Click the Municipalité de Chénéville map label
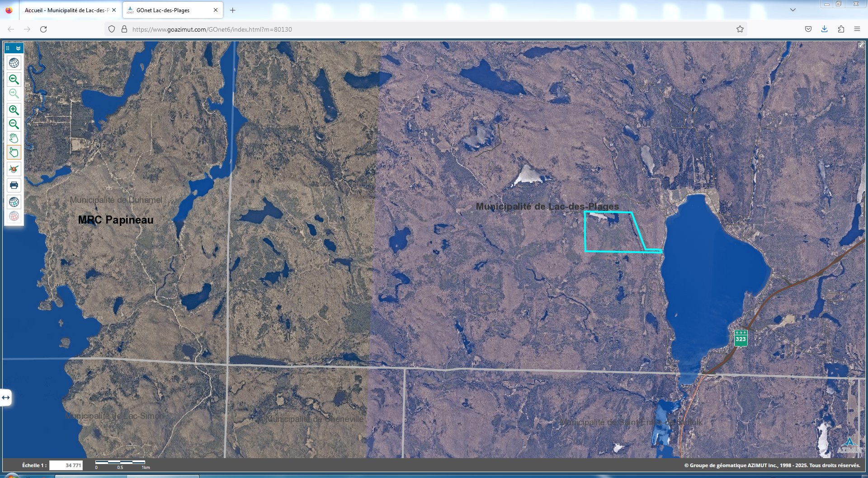 coord(315,419)
